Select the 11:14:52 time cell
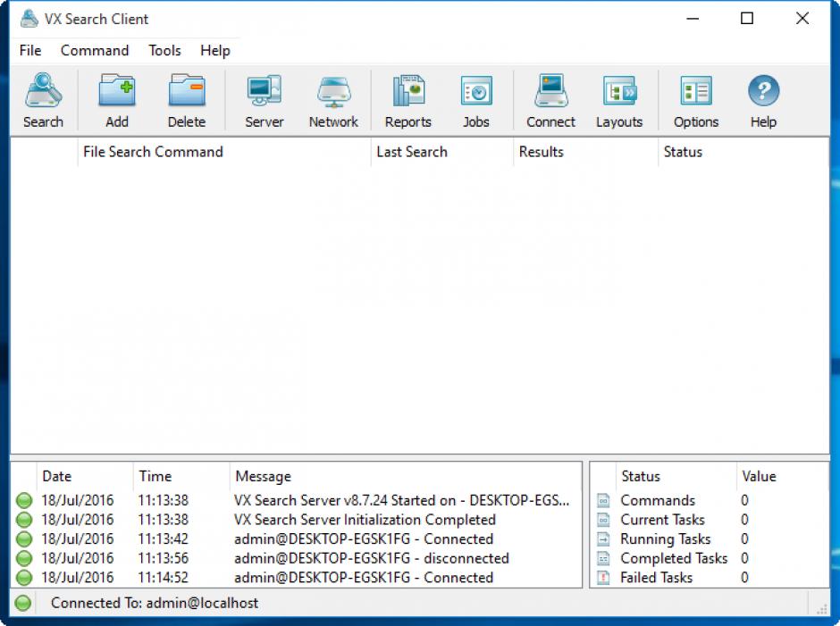This screenshot has width=840, height=626. click(x=163, y=578)
